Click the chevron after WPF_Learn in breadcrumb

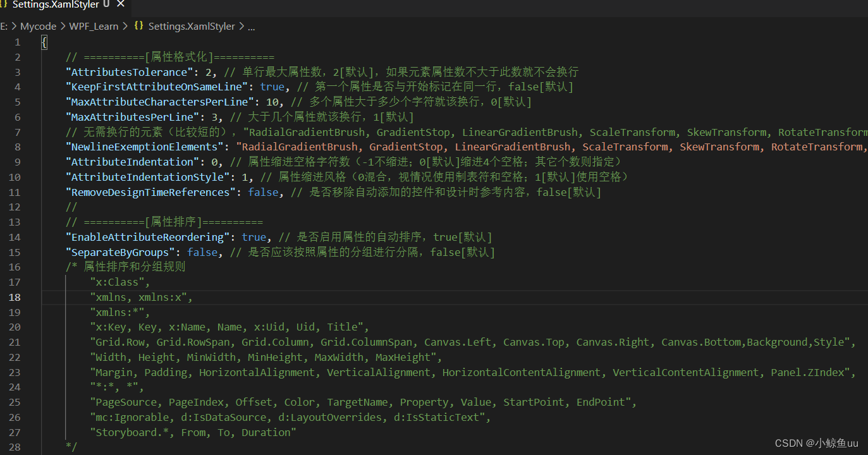(x=125, y=26)
